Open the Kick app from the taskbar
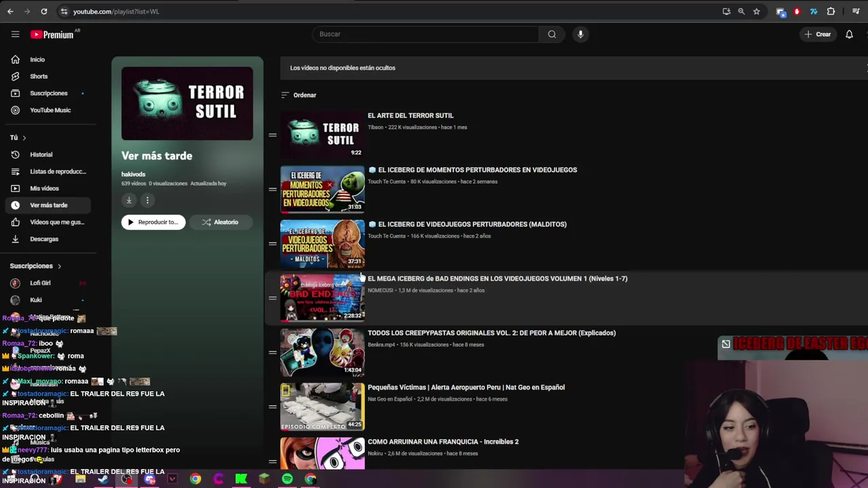The image size is (868, 488). tap(241, 479)
